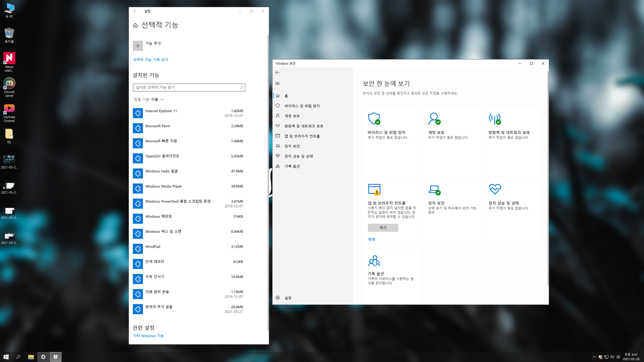This screenshot has height=362, width=644.
Task: Click the search magnifier in installed features box
Action: coord(241,87)
